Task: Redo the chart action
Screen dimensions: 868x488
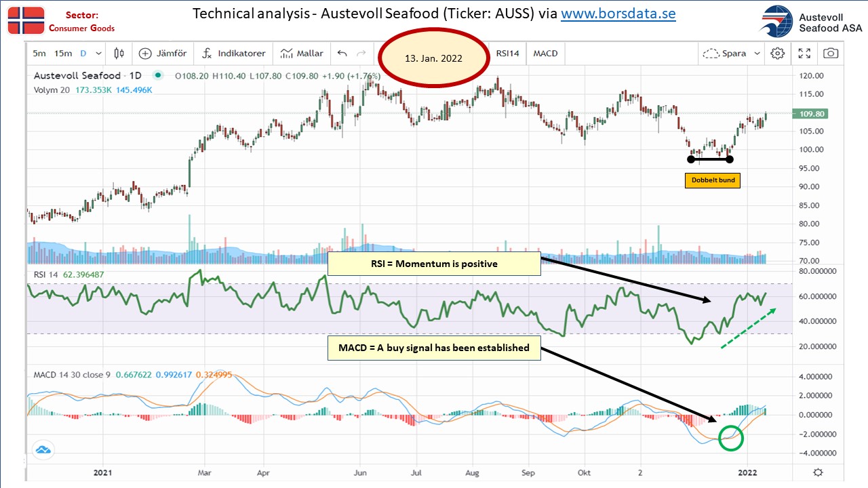Action: [361, 54]
